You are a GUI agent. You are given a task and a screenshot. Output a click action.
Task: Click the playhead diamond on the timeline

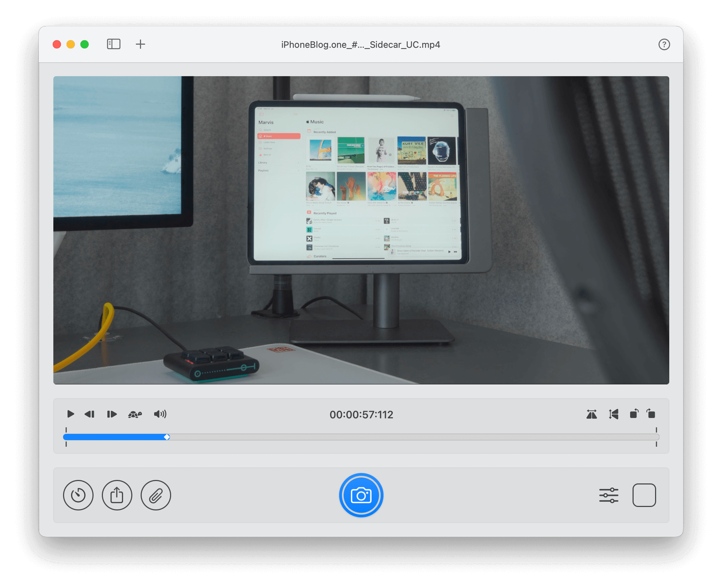tap(167, 437)
